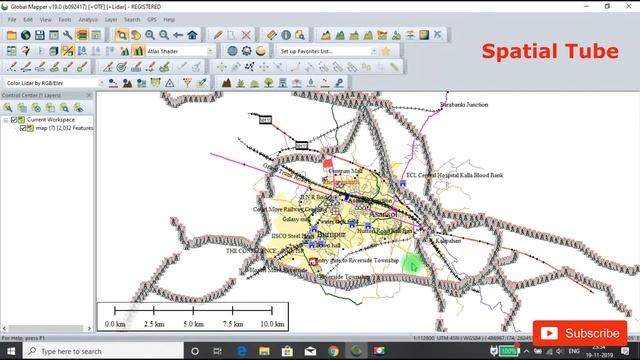Open Google Chrome from the taskbar
The width and height of the screenshot is (640, 360).
coord(333,351)
